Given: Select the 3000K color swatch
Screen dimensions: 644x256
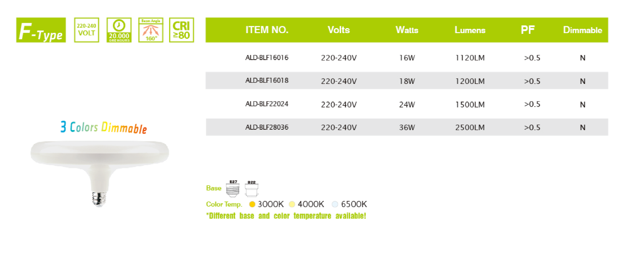Looking at the screenshot, I should coord(252,204).
